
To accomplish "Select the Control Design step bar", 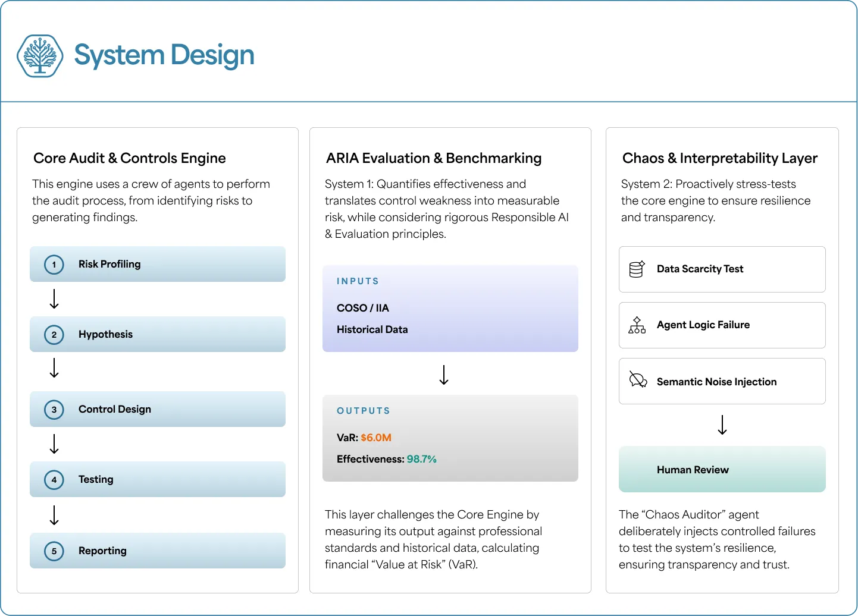I will [158, 409].
